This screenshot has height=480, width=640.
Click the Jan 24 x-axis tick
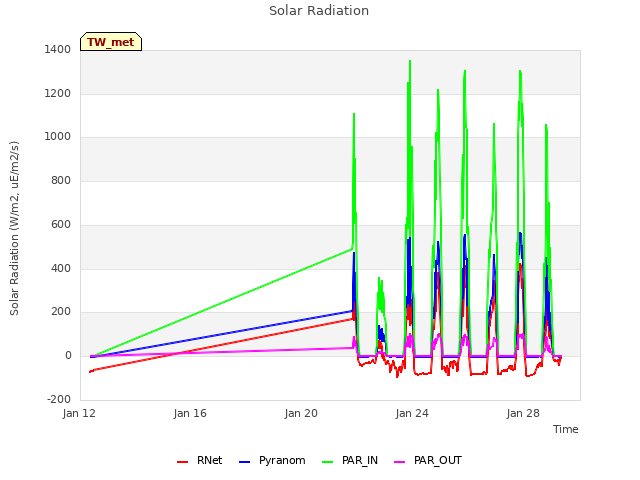pyautogui.click(x=412, y=413)
